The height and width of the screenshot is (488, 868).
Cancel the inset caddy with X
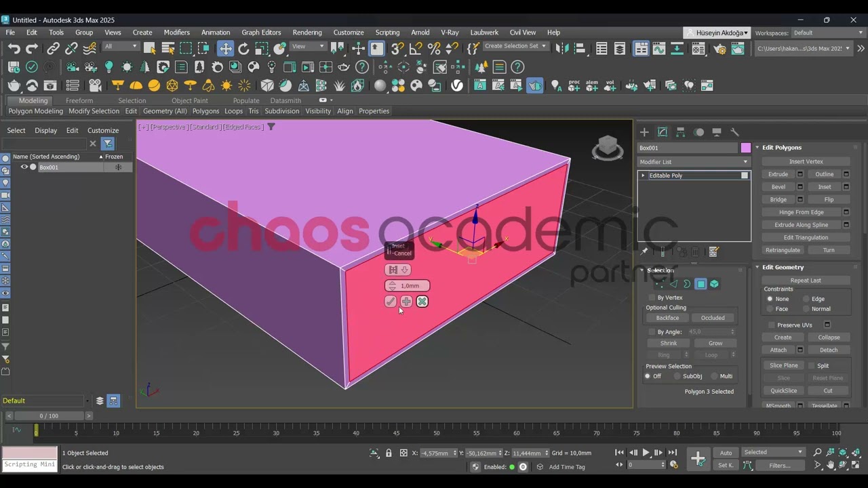(422, 302)
